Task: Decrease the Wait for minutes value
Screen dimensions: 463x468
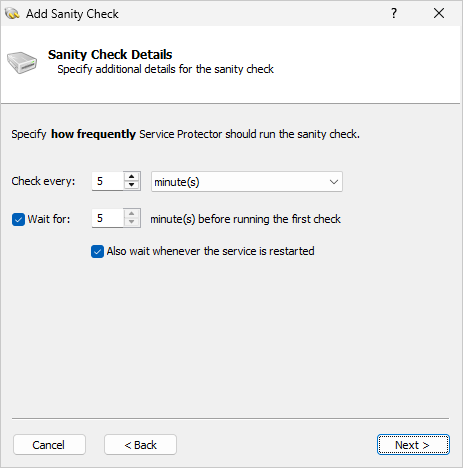Action: [132, 222]
